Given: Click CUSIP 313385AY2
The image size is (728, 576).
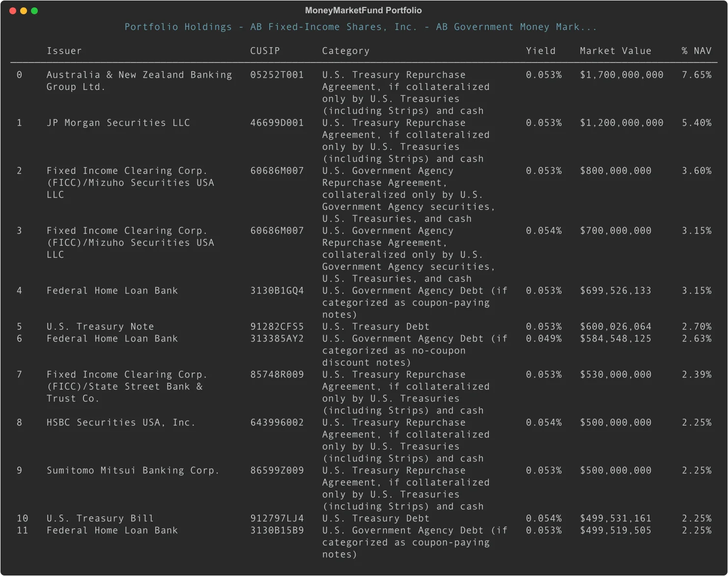Looking at the screenshot, I should click(277, 339).
